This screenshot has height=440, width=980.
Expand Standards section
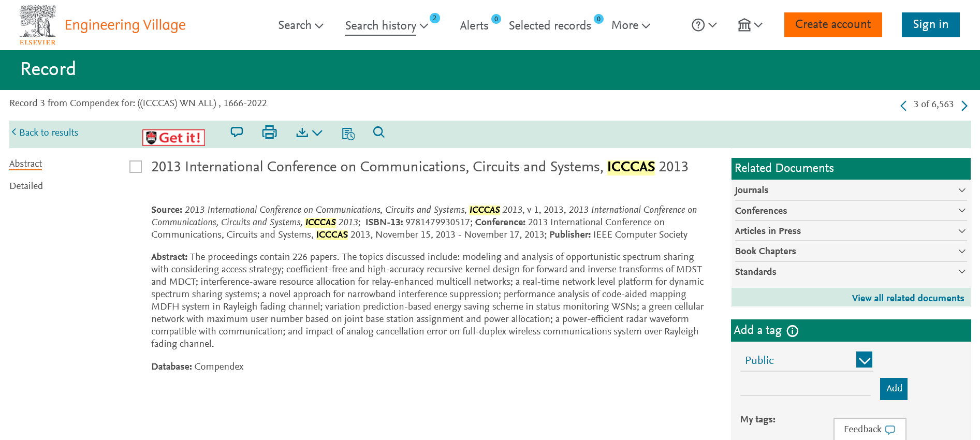click(851, 272)
